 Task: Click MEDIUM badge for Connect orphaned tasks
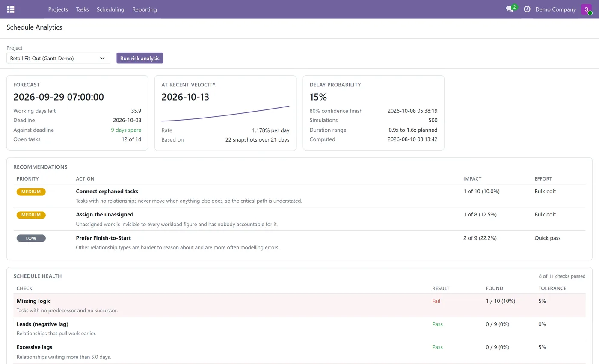[31, 192]
